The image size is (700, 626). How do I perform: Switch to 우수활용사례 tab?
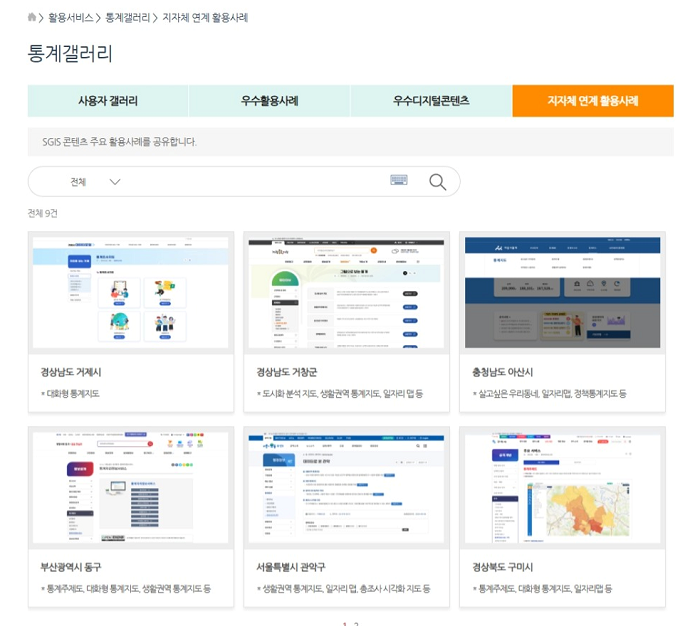[x=270, y=101]
